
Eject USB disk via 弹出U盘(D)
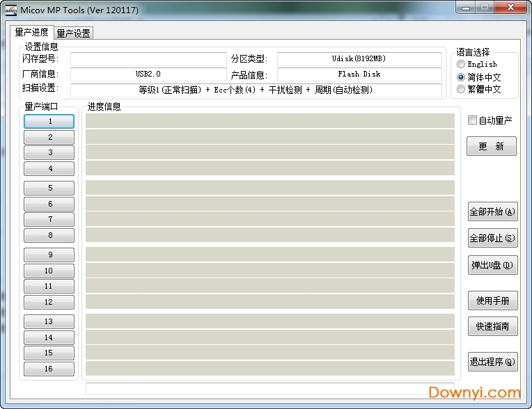[x=492, y=265]
